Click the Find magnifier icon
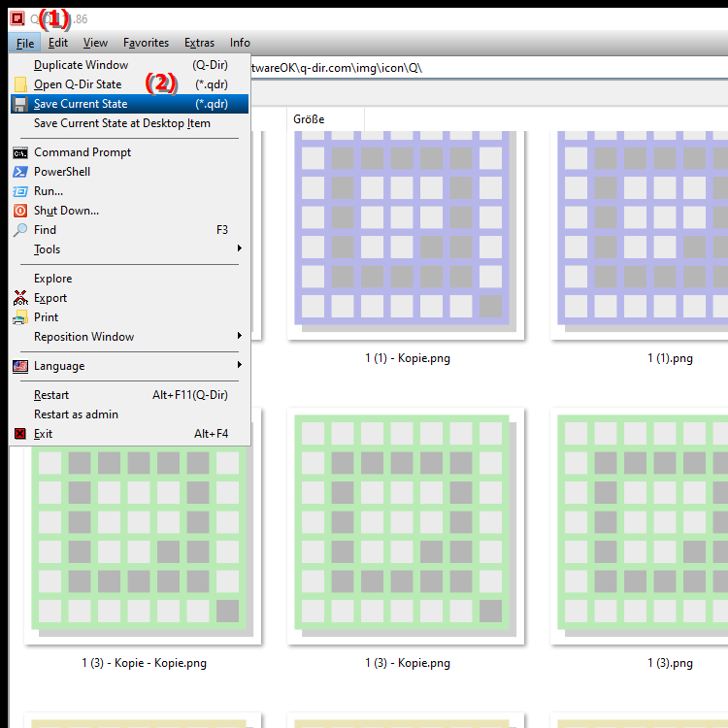 20,230
